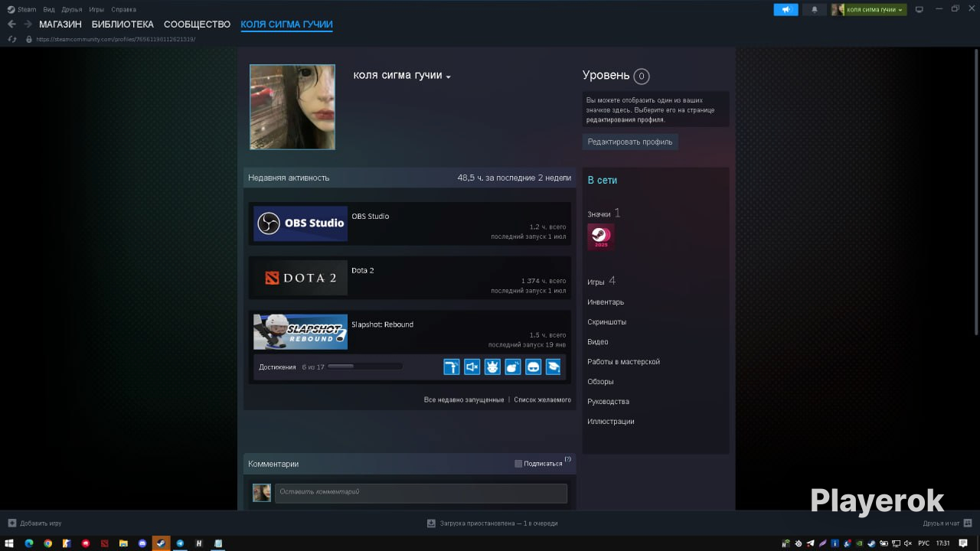Click the РУС keyboard language indicator

[x=923, y=543]
